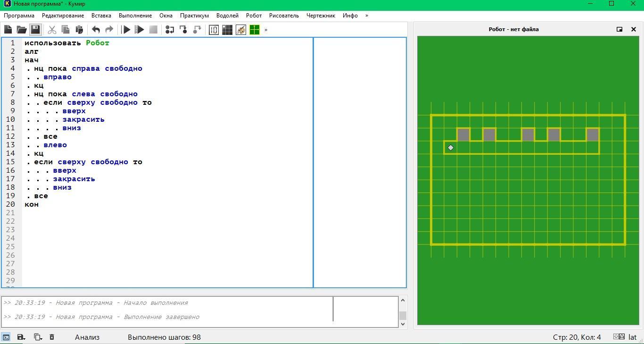Click the 'влево' command on line 13
This screenshot has height=344, width=644.
pos(55,145)
